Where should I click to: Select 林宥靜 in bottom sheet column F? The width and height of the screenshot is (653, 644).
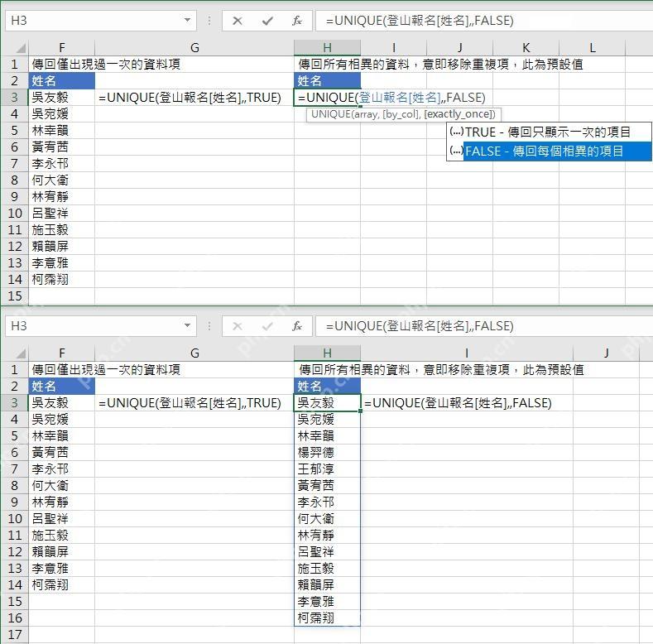pyautogui.click(x=61, y=502)
